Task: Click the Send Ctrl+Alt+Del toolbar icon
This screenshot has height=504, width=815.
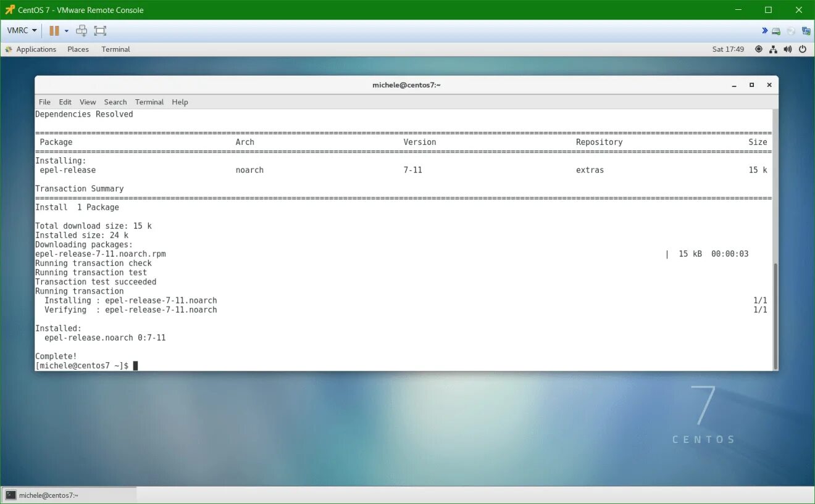Action: (x=81, y=30)
